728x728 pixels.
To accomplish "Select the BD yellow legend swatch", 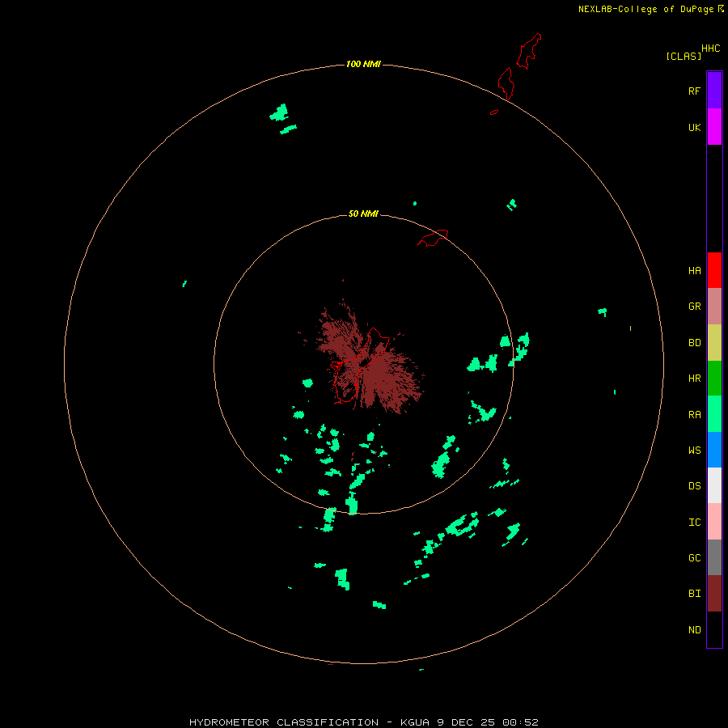I will click(714, 343).
